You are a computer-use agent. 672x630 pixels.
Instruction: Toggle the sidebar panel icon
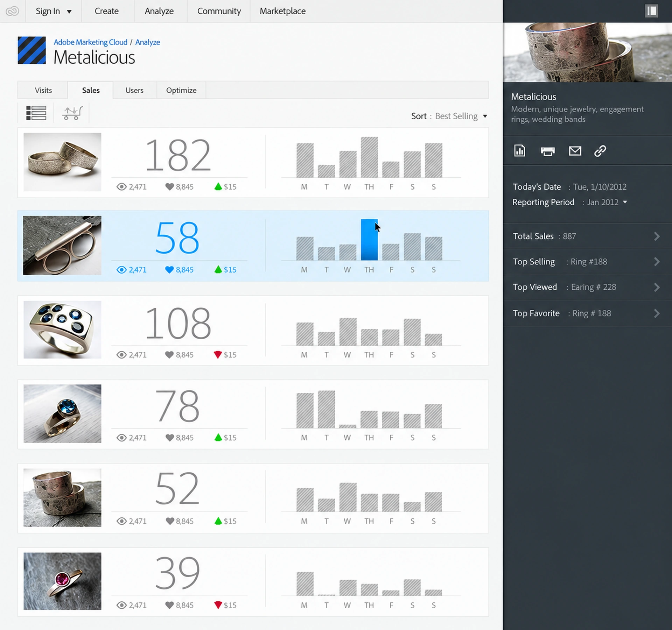[x=651, y=11]
